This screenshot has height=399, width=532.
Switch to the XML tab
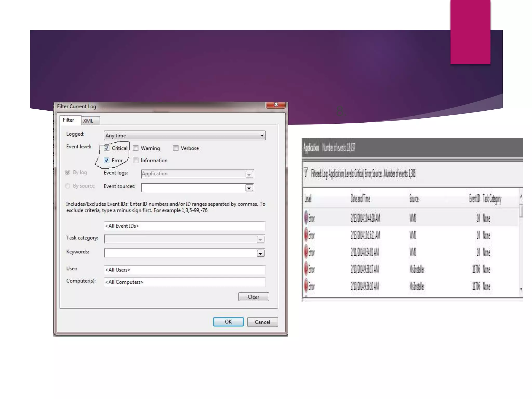tap(88, 121)
